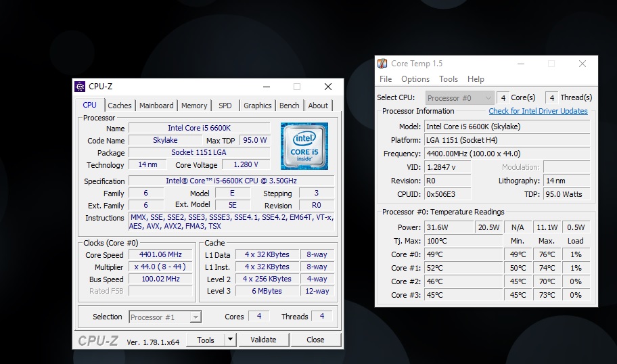
Task: Click the Level 2 cache '4 x 256 KBytes'
Action: click(x=267, y=279)
